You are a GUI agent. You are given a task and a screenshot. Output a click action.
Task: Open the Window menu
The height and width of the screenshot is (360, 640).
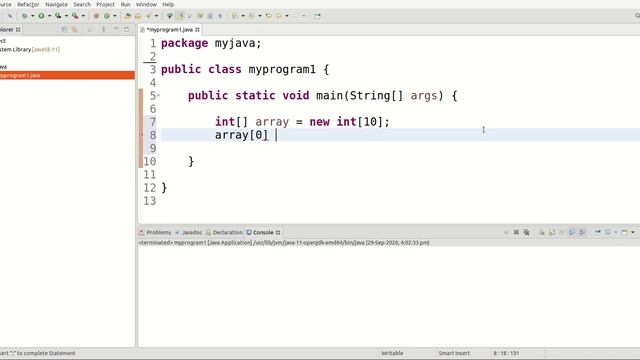point(146,4)
